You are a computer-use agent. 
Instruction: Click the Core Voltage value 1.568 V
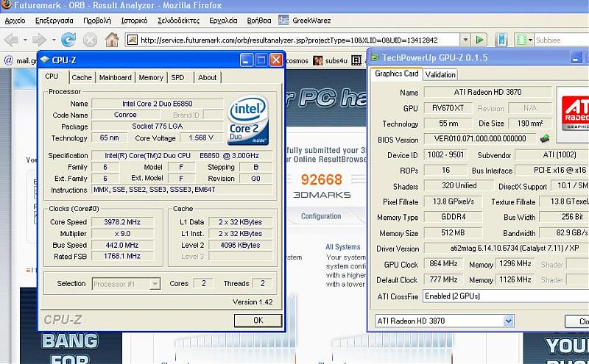point(201,138)
